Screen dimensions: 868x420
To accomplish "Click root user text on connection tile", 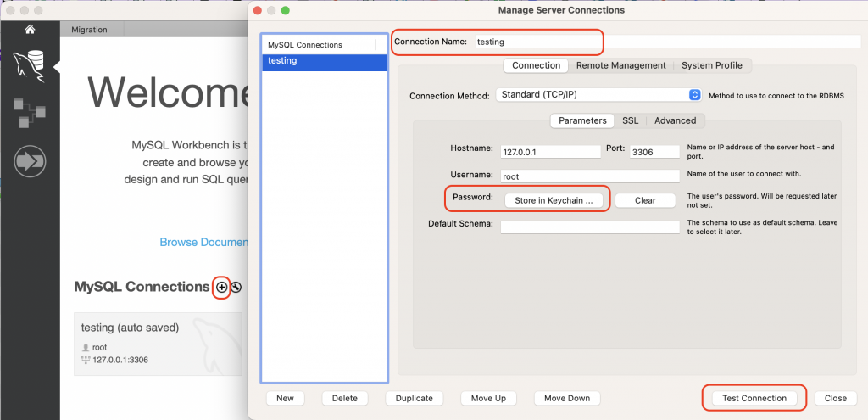I will click(100, 347).
